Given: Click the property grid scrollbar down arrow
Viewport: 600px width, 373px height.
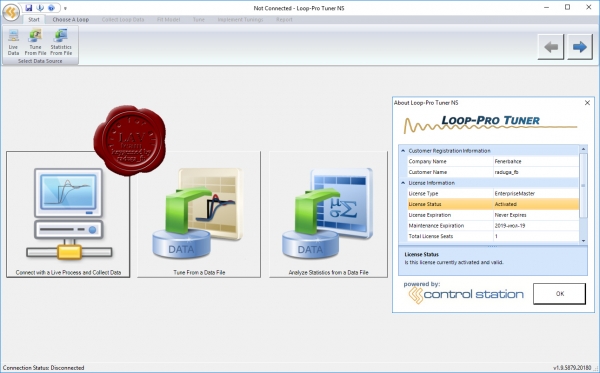Looking at the screenshot, I should tap(584, 240).
